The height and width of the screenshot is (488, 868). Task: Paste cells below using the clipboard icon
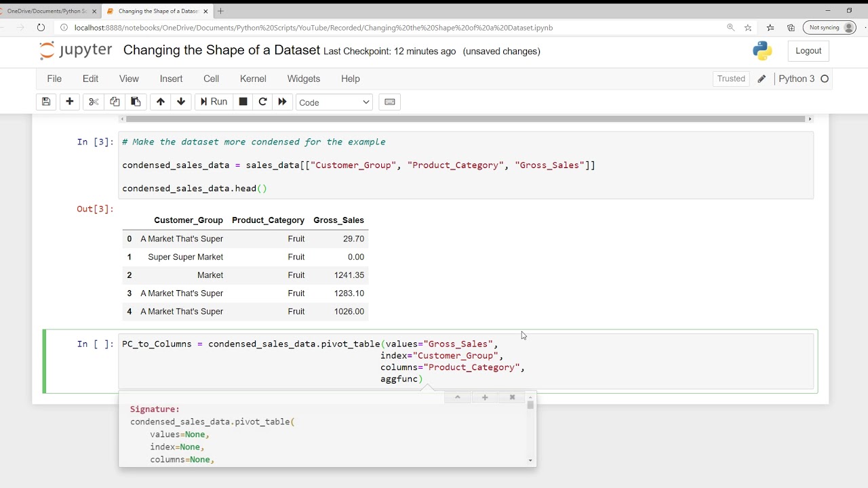pos(136,102)
